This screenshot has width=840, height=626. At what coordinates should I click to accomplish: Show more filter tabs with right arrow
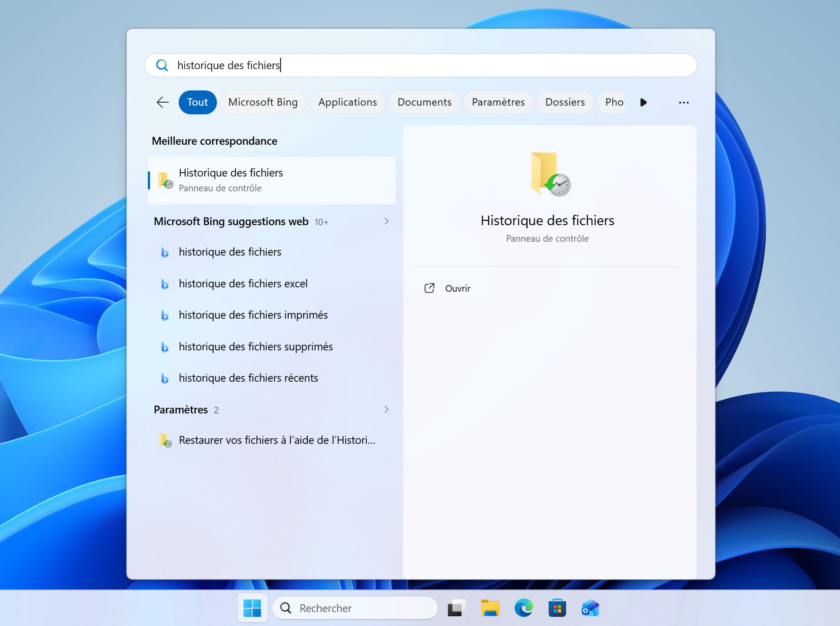coord(643,103)
